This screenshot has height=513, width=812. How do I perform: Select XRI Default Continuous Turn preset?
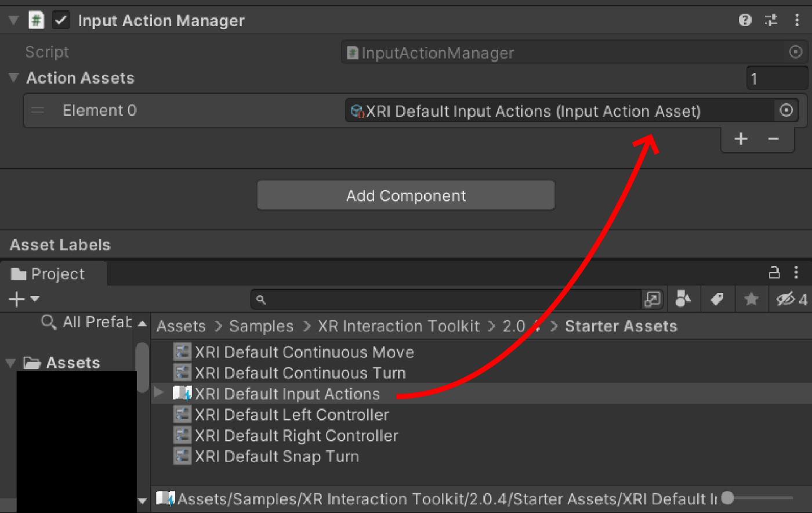[x=300, y=373]
